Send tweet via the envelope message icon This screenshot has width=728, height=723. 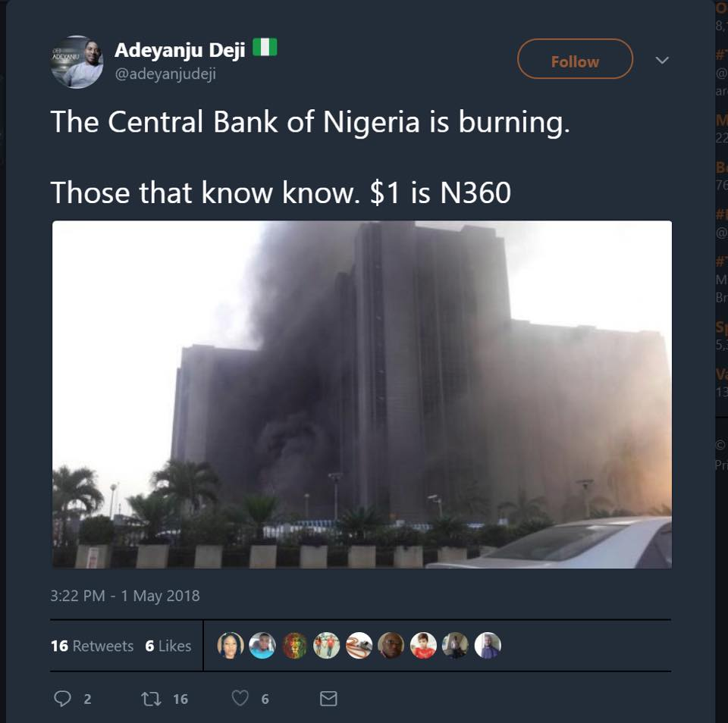pos(328,698)
